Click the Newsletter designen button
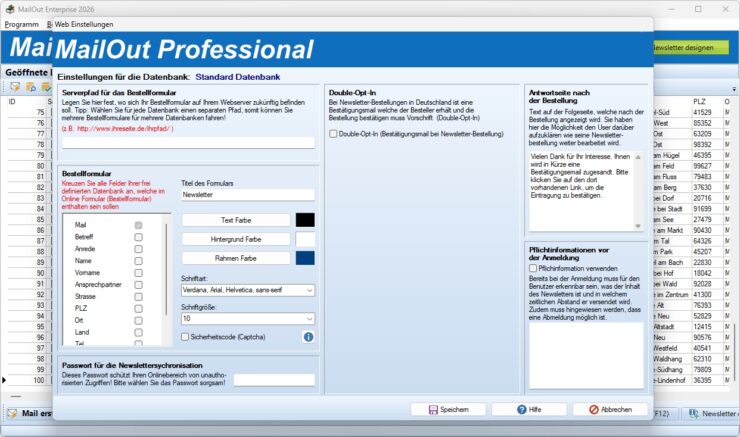740x437 pixels. (690, 47)
